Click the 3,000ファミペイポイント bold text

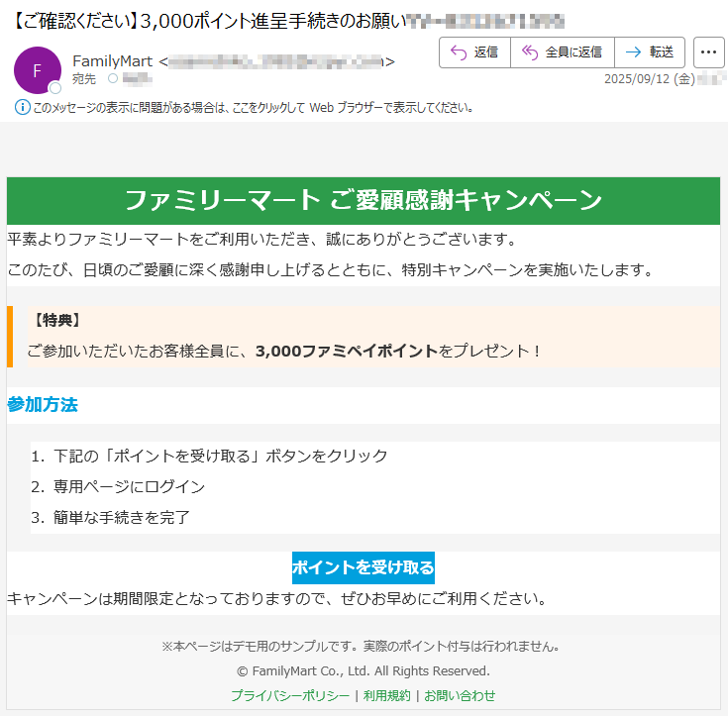pos(347,351)
